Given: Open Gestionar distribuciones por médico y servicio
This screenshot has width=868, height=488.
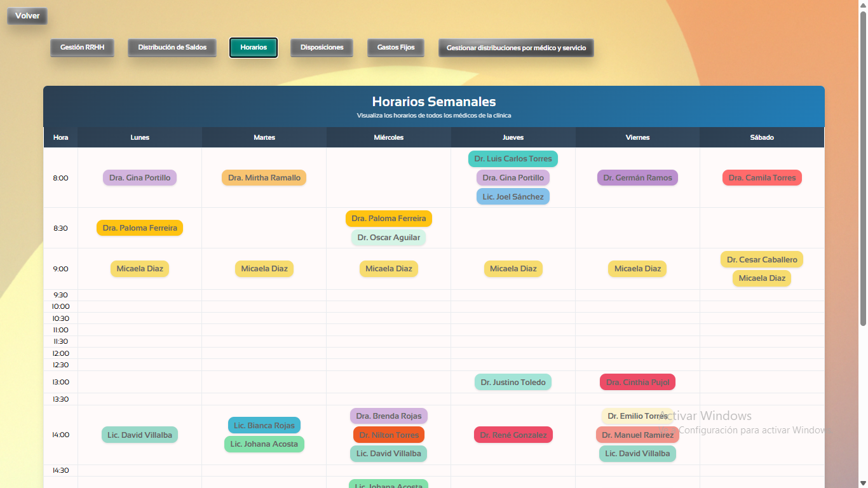Looking at the screenshot, I should 516,48.
